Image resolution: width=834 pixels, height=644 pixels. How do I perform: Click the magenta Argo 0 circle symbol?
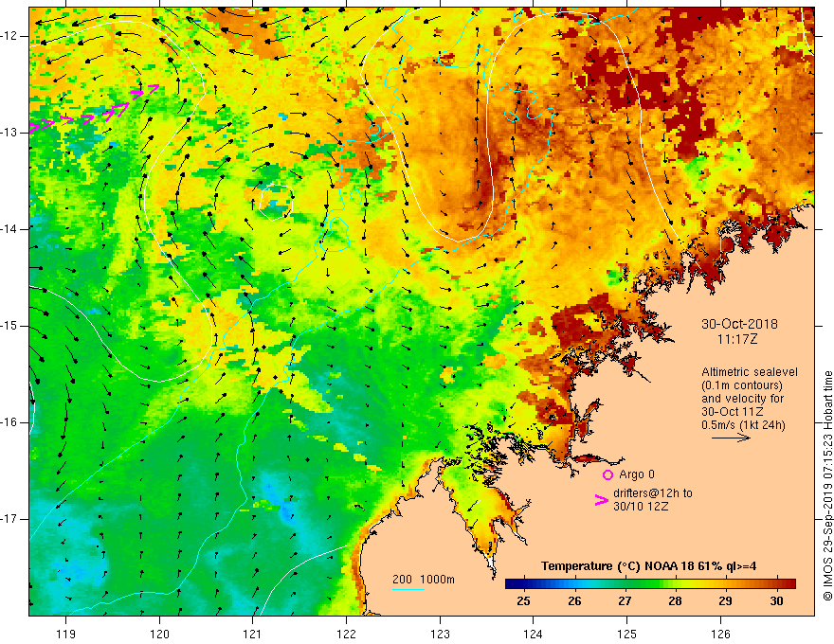607,474
